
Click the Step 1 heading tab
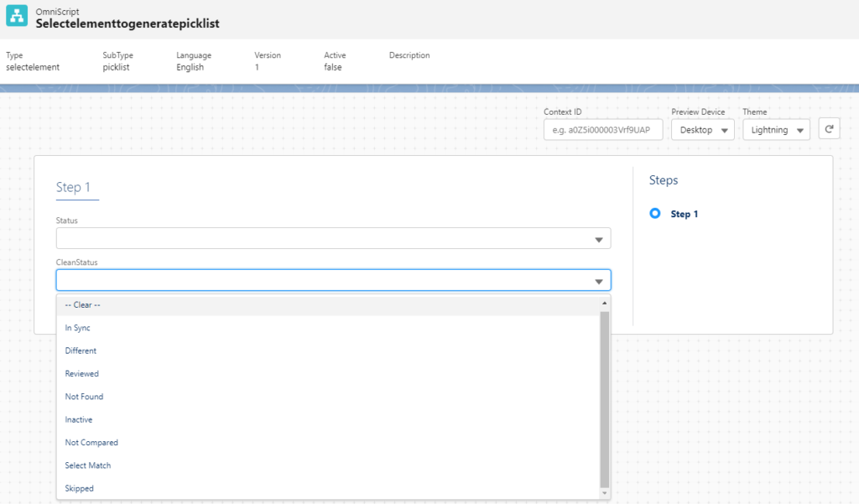73,187
